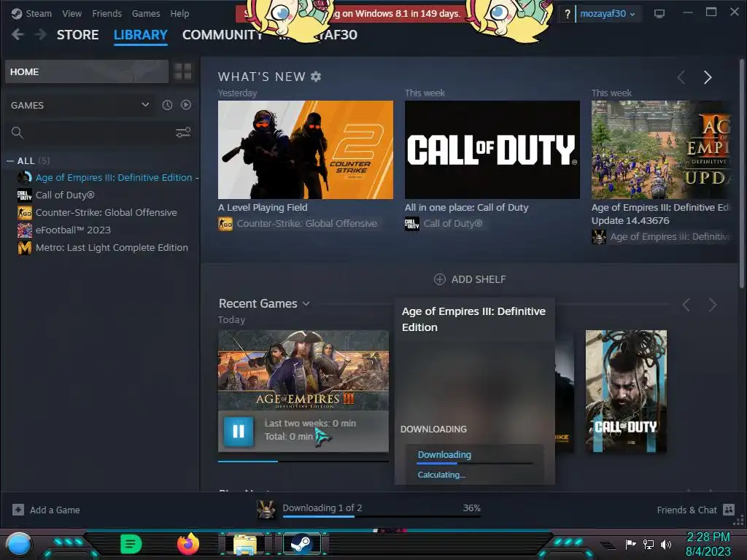The image size is (747, 560).
Task: Switch to Big Picture mode icon
Action: pos(659,13)
